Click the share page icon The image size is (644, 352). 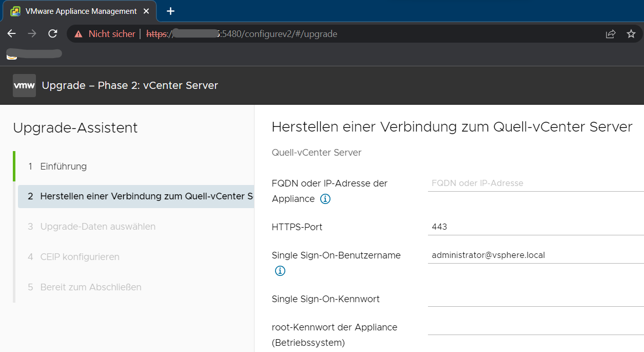pyautogui.click(x=610, y=34)
